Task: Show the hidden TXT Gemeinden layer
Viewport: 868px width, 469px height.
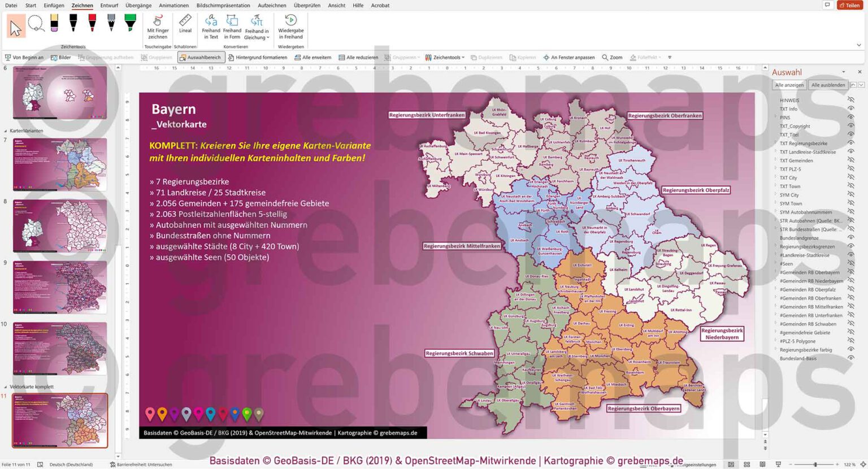Action: coord(852,160)
